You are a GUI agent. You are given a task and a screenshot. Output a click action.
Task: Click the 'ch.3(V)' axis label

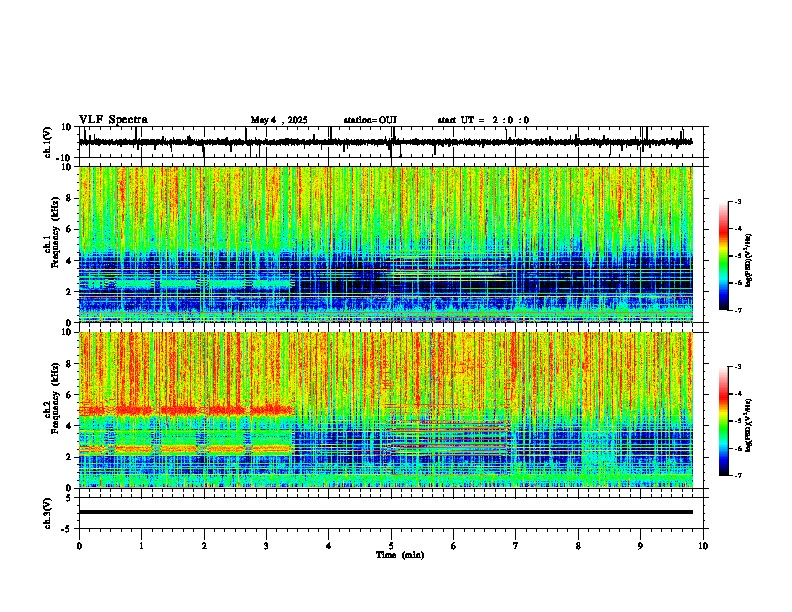48,513
